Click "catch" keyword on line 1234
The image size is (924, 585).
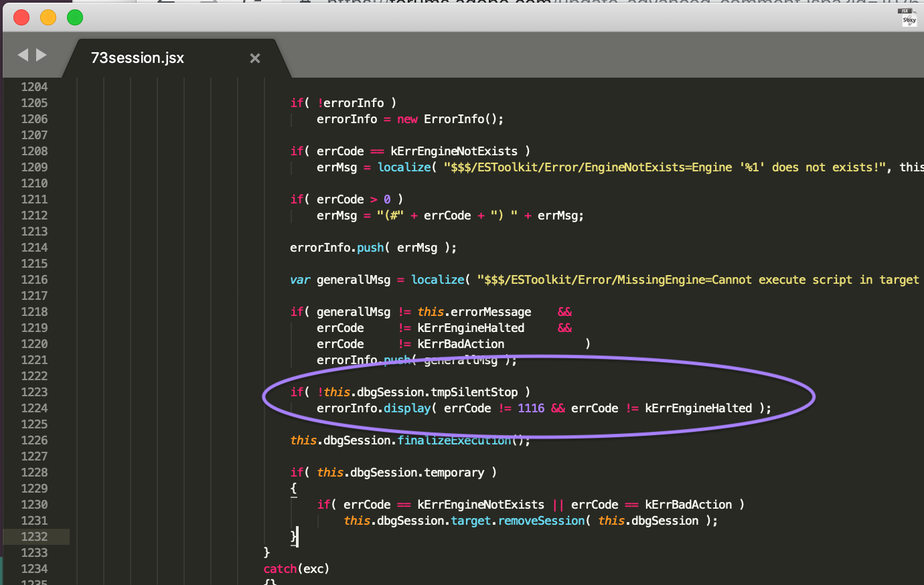click(280, 569)
